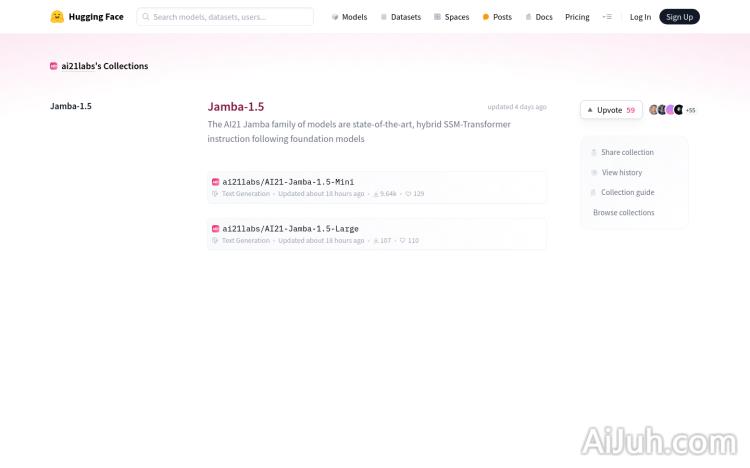
Task: Show the +55 more upvoters
Action: [x=690, y=110]
